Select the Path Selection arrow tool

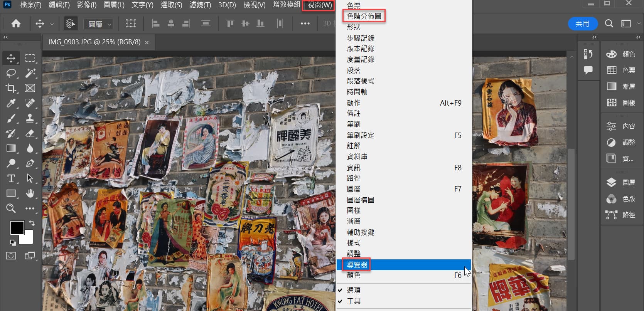(30, 178)
